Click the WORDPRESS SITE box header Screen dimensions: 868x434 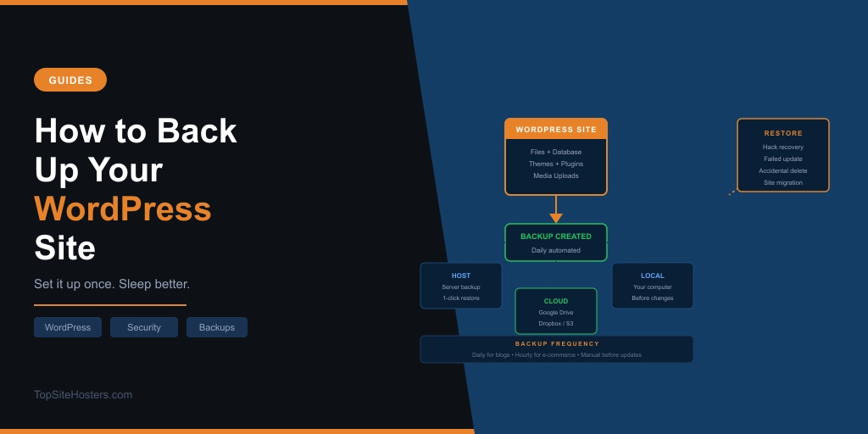556,130
